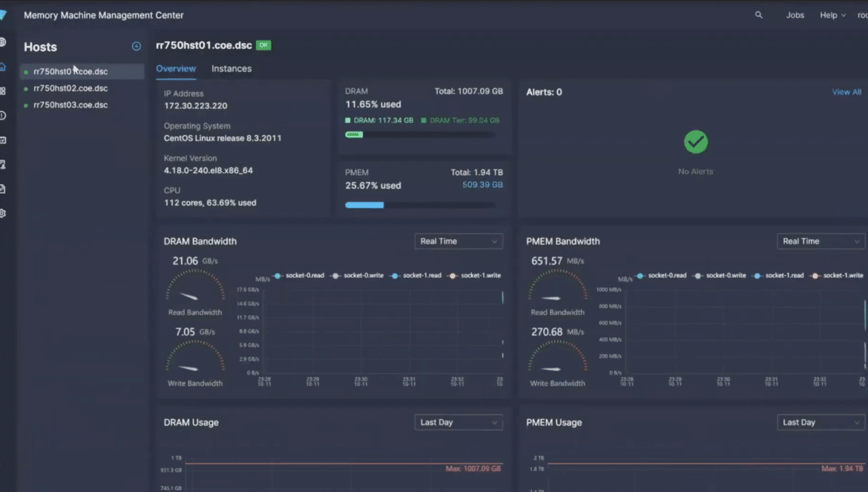Click kernel version 4.18.0-240.el8.x86_64
This screenshot has height=492, width=868.
(x=208, y=171)
